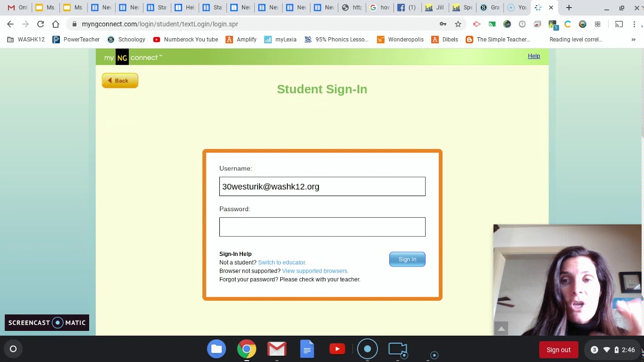Image resolution: width=644 pixels, height=362 pixels.
Task: Open Gmail from the shelf
Action: [277, 349]
